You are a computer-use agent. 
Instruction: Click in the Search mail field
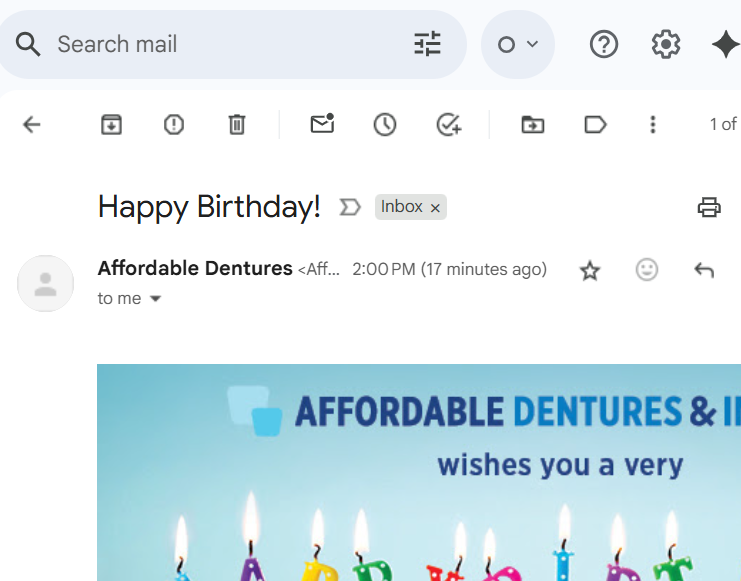click(x=220, y=44)
